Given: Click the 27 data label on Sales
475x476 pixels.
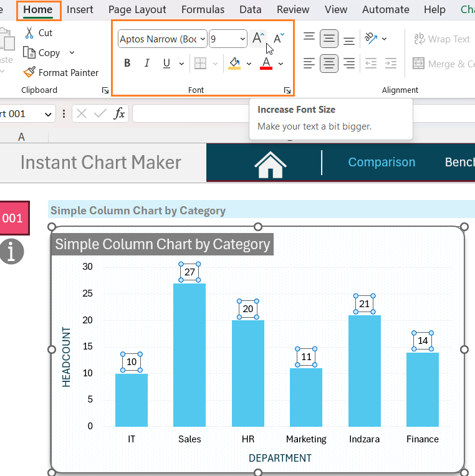Looking at the screenshot, I should [190, 272].
